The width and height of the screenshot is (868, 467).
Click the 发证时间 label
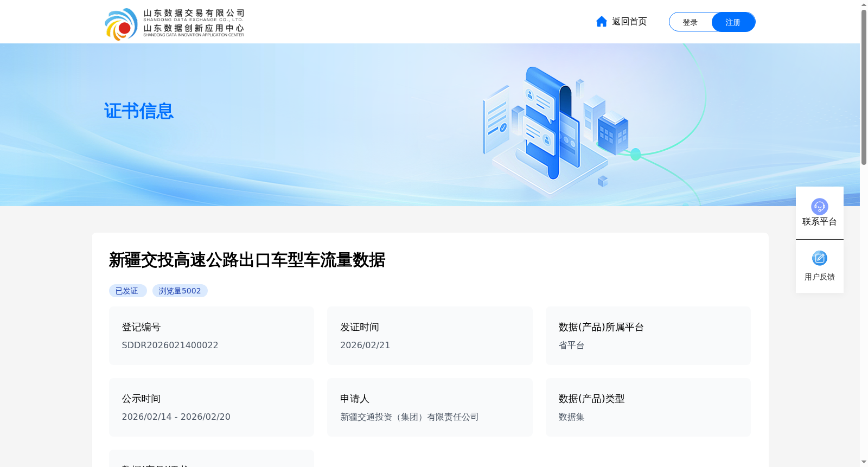click(360, 327)
